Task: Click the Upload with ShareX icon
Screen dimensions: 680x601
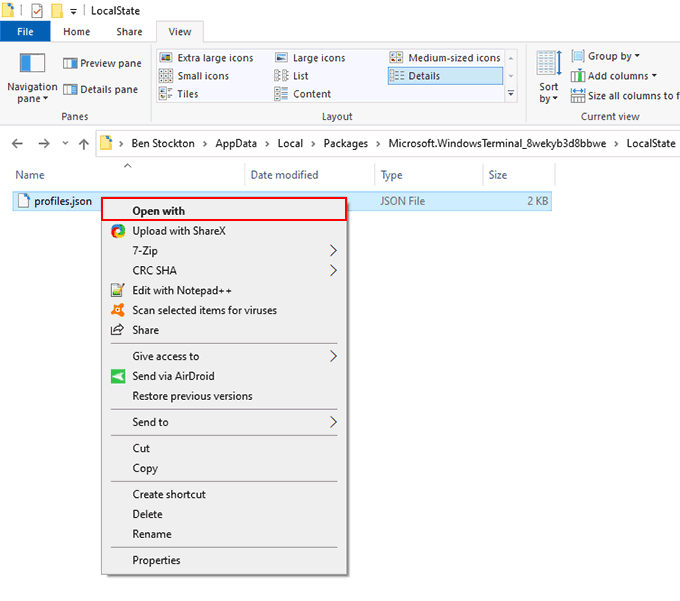Action: tap(117, 231)
